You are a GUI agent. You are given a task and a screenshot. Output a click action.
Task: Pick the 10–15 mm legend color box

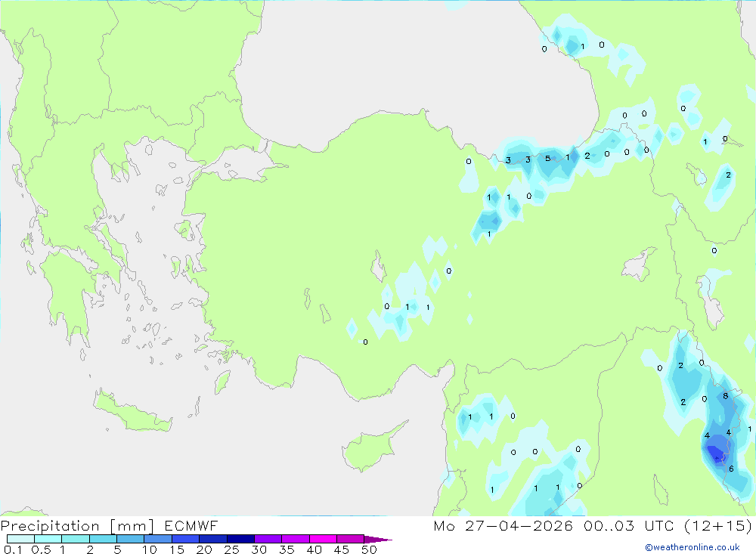coord(158,539)
